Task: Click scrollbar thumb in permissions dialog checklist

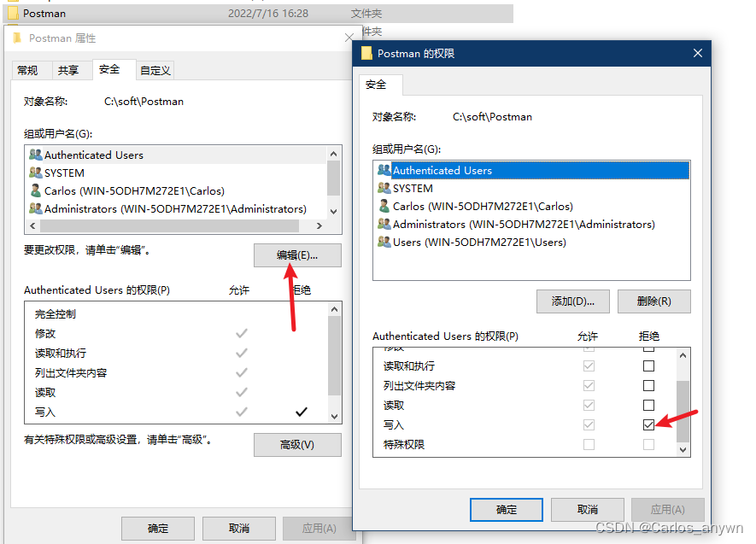Action: click(683, 411)
